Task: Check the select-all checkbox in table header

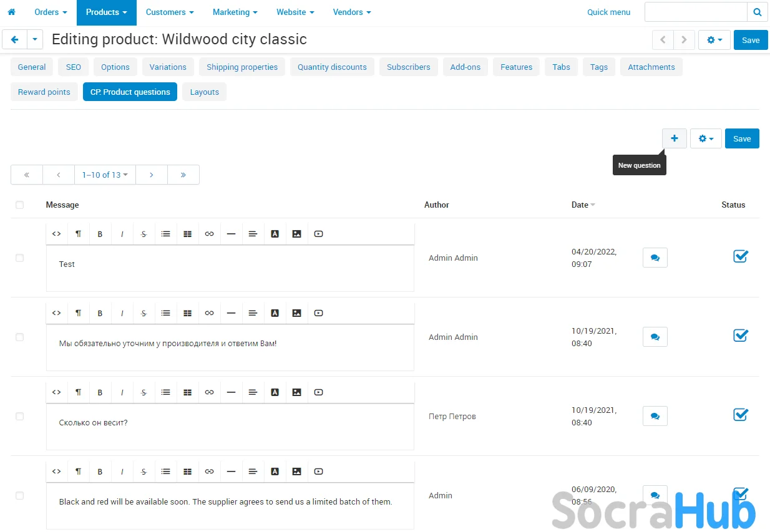Action: coord(19,205)
